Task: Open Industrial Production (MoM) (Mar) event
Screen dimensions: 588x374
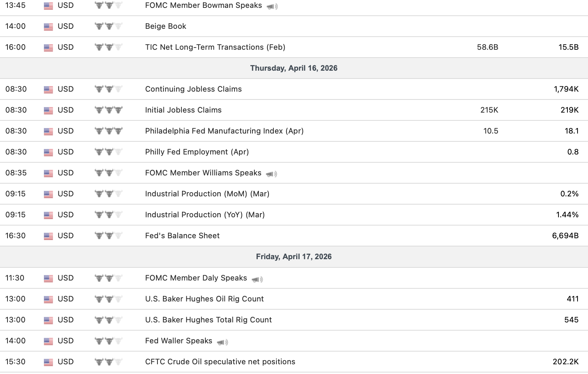Action: (x=207, y=194)
